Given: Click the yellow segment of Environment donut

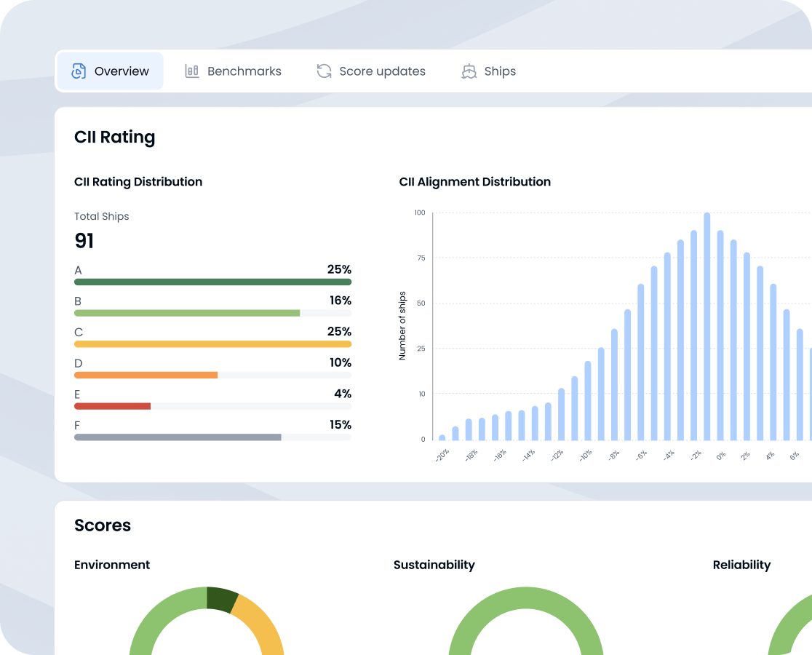Looking at the screenshot, I should [263, 620].
